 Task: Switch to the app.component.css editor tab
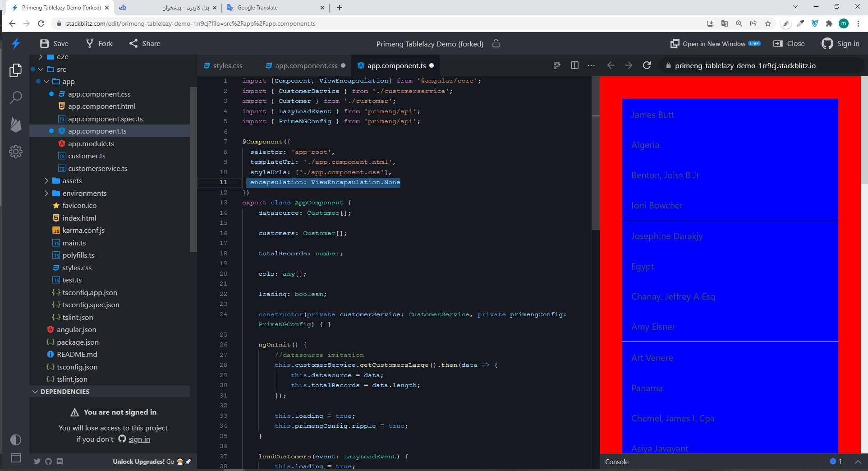click(306, 65)
